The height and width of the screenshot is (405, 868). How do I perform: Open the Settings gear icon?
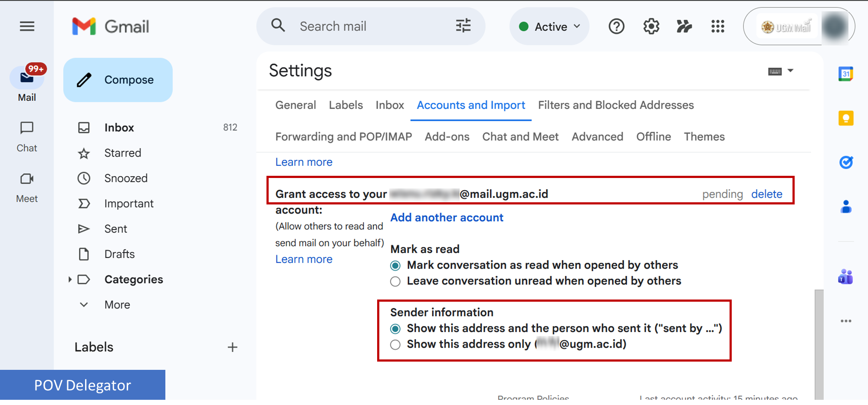pos(651,26)
